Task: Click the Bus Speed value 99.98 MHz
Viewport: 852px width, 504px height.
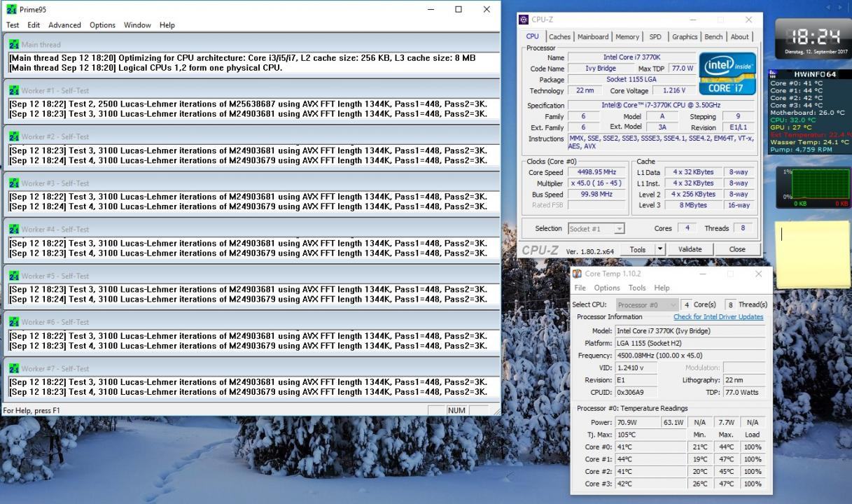Action: (596, 194)
